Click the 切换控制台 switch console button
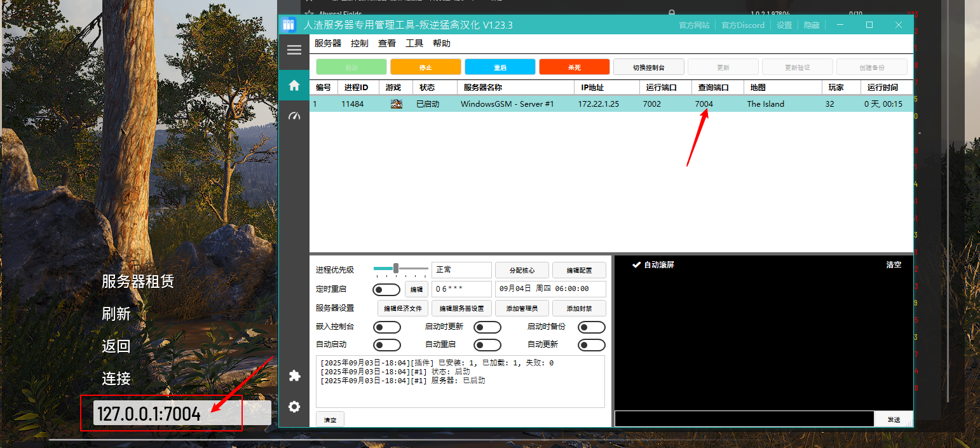980x448 pixels. [x=648, y=66]
